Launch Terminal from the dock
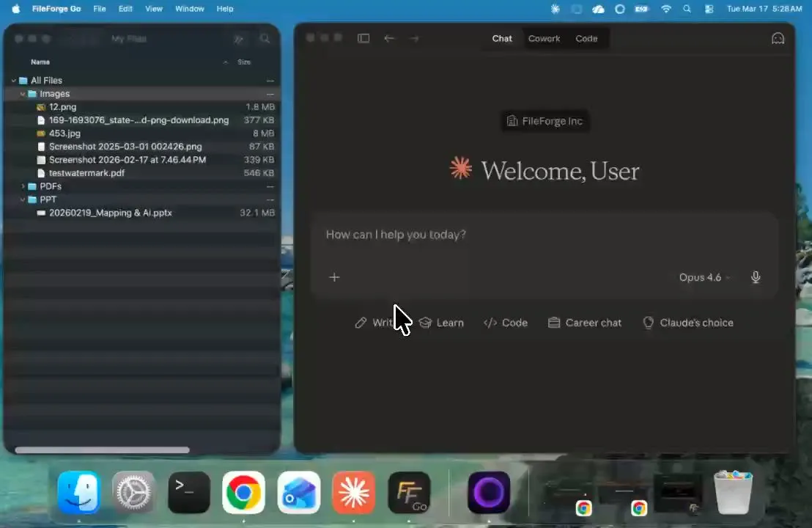The height and width of the screenshot is (528, 812). pyautogui.click(x=189, y=492)
